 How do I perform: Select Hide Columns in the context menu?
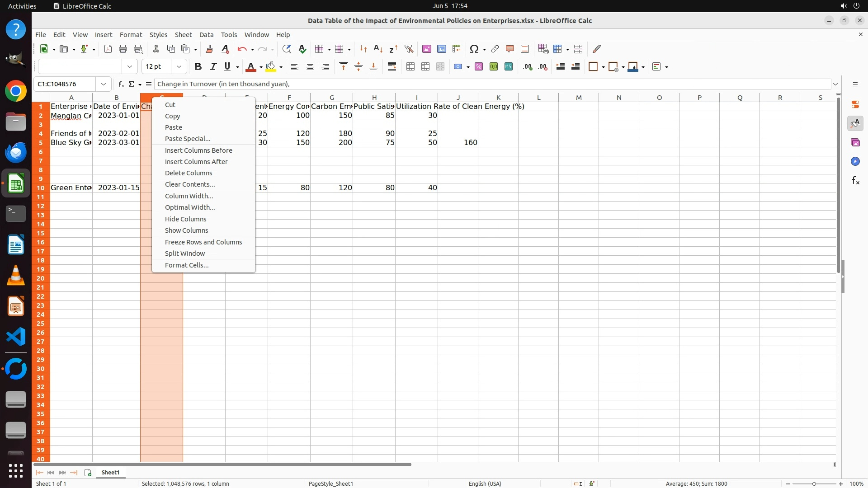[185, 219]
